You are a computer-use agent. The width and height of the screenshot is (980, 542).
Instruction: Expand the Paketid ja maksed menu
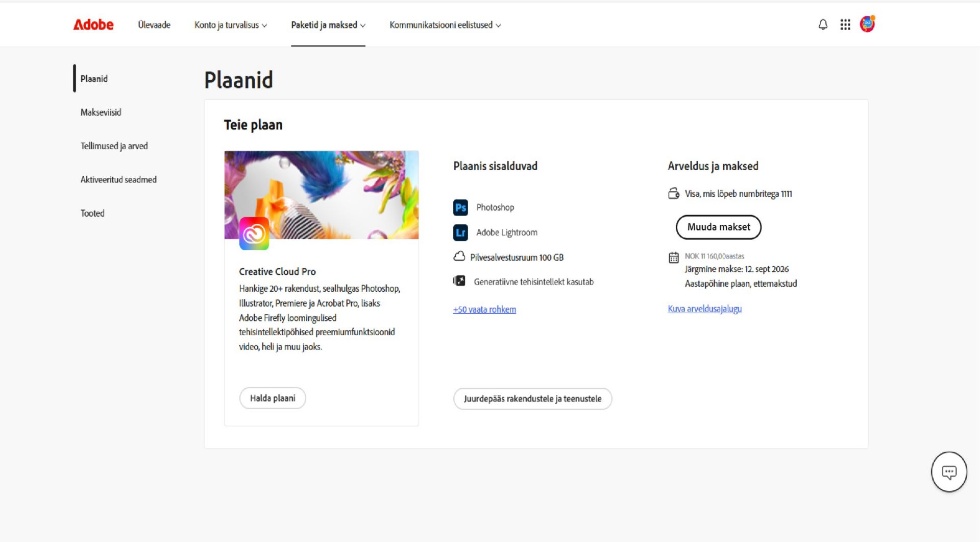click(x=327, y=25)
